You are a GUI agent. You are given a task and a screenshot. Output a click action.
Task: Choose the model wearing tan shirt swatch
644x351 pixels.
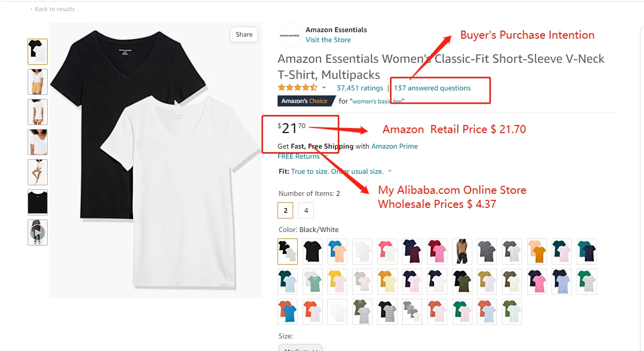tap(462, 251)
